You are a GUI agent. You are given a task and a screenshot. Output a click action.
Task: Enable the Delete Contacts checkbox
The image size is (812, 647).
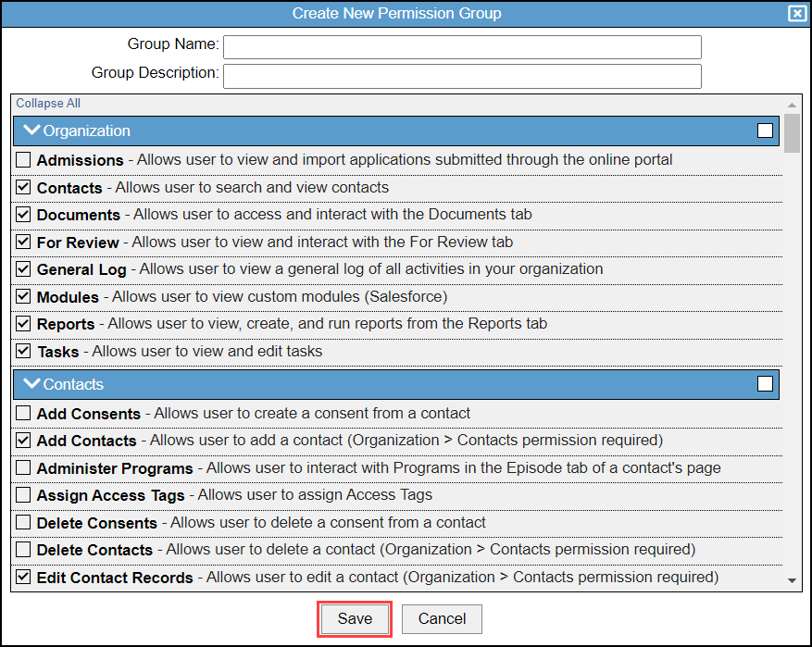click(x=23, y=549)
